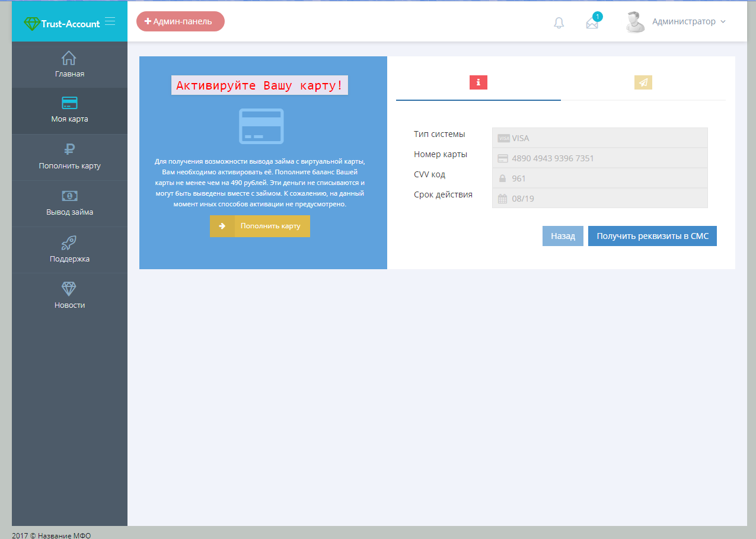The width and height of the screenshot is (756, 539).
Task: Click the Trust-Account diamond logo
Action: [31, 23]
